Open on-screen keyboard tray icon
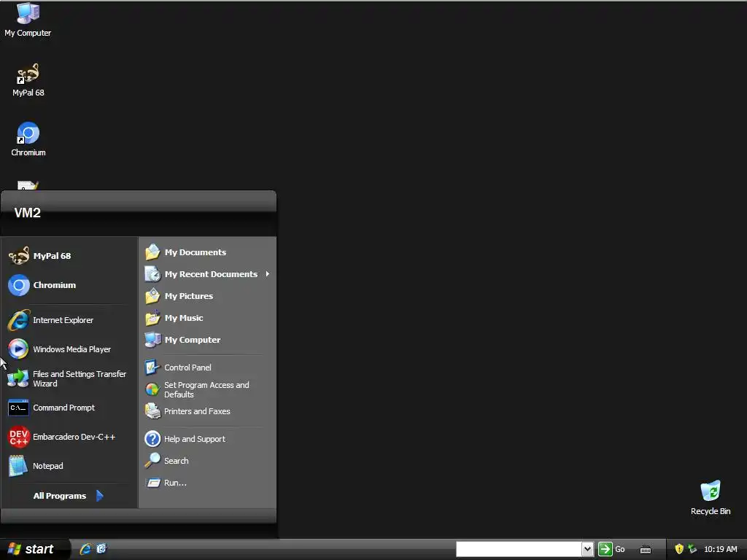 (646, 550)
